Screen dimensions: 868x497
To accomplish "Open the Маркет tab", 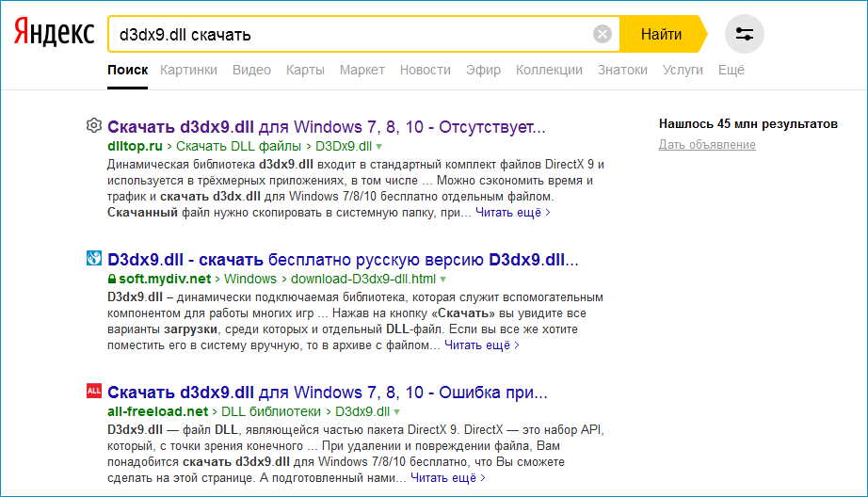I will click(362, 70).
